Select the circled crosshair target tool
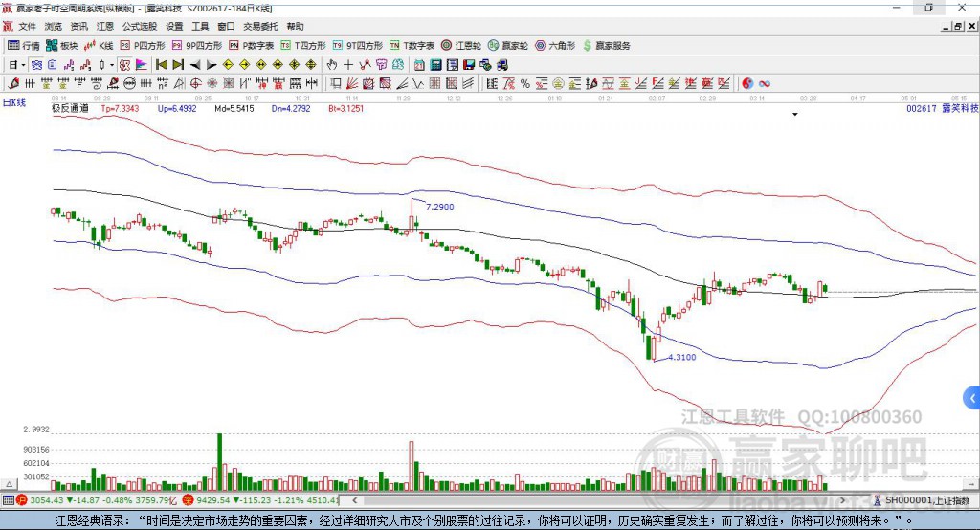 click(195, 84)
